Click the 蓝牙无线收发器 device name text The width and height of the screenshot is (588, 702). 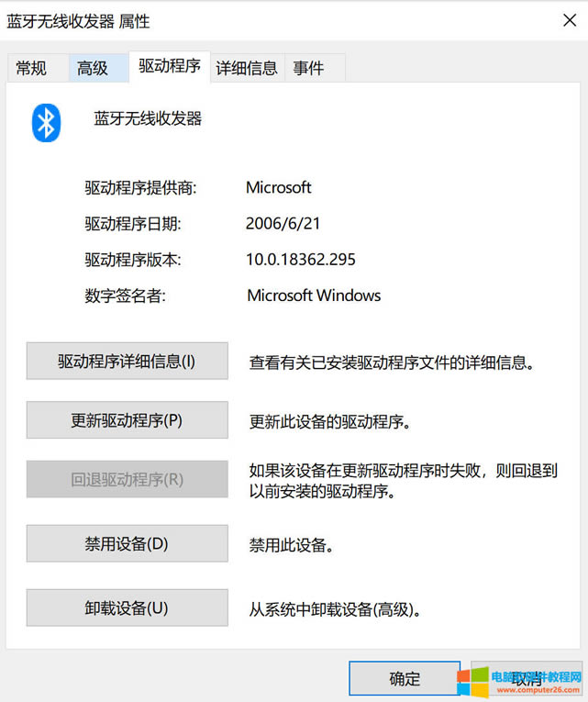coord(148,118)
